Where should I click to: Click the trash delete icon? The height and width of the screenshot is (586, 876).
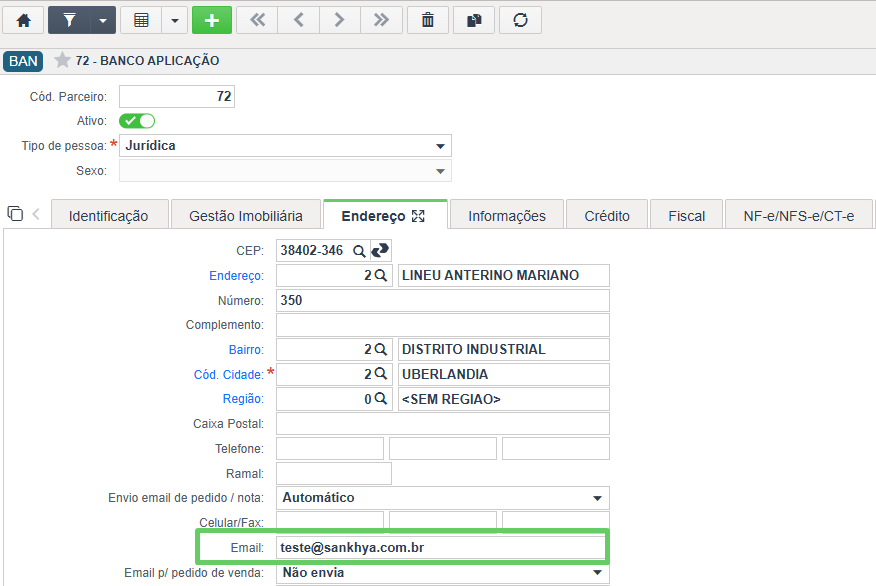(428, 20)
